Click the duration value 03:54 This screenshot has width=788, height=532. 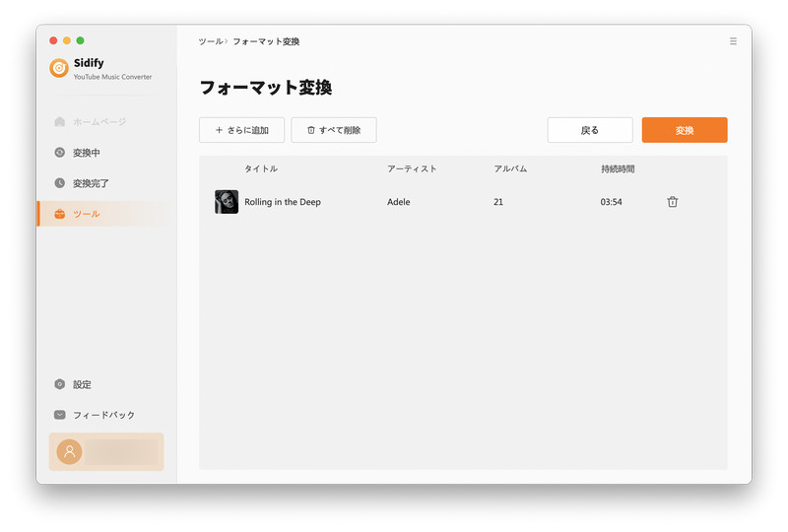[611, 202]
